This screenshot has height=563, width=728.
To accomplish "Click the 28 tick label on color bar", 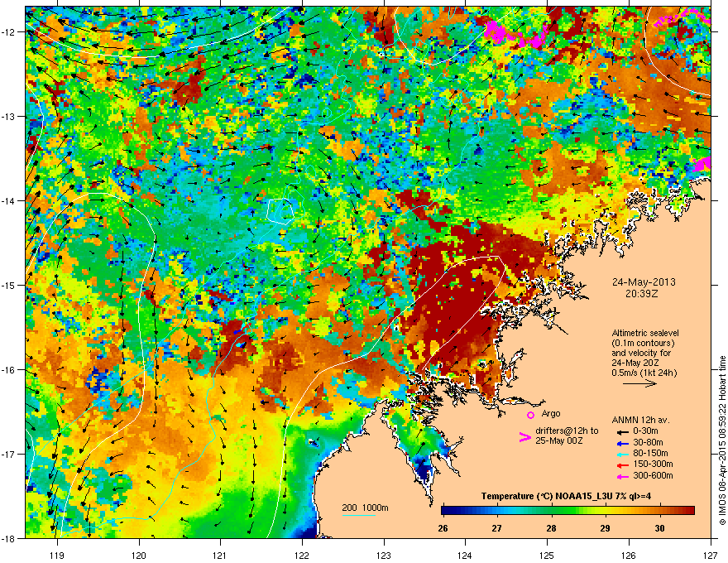I will point(551,528).
